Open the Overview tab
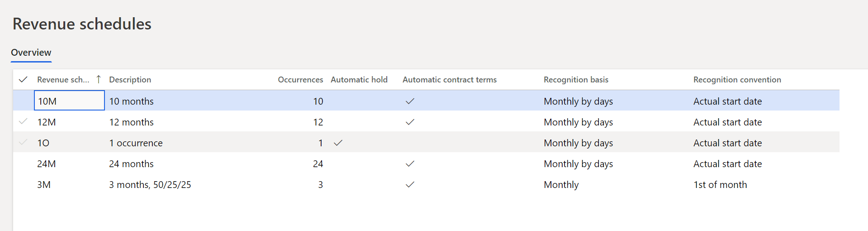This screenshot has height=231, width=868. [x=31, y=53]
